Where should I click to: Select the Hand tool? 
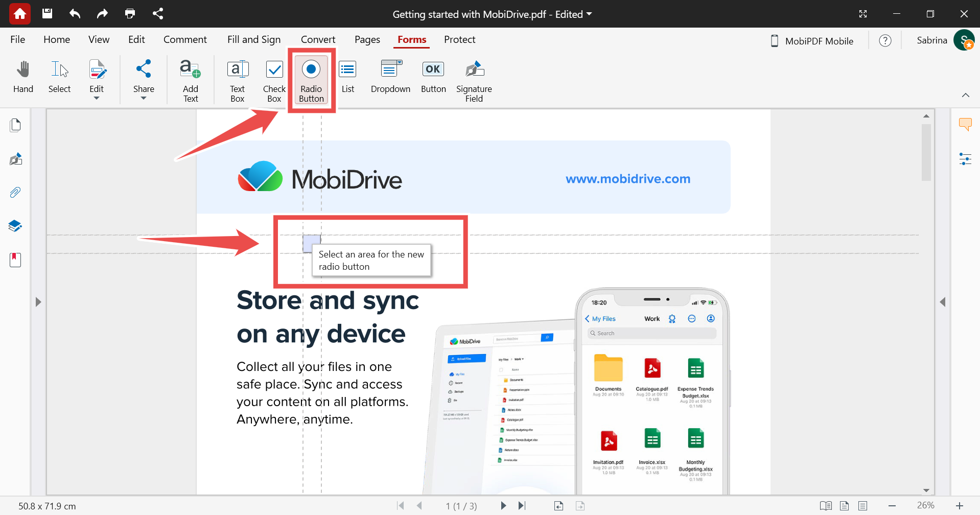coord(23,78)
